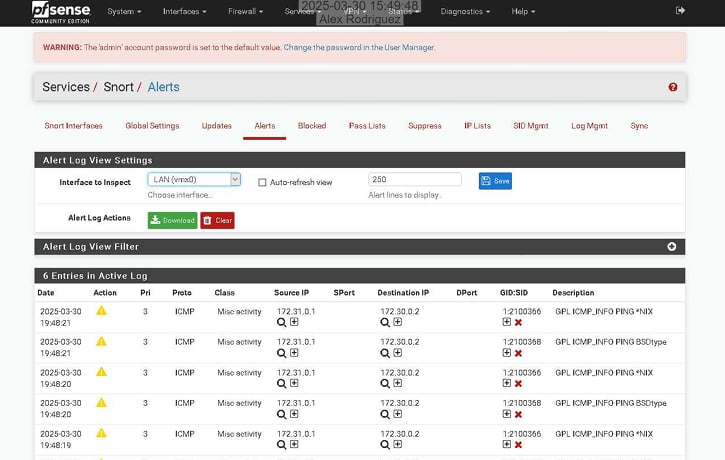Image resolution: width=725 pixels, height=460 pixels.
Task: Click warning triangle for 19:48:21 BSDtype alert
Action: (x=101, y=342)
